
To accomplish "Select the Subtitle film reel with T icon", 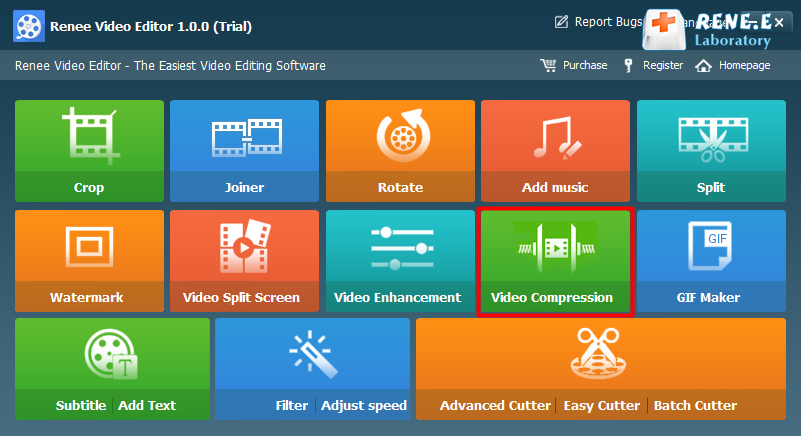I will point(111,354).
